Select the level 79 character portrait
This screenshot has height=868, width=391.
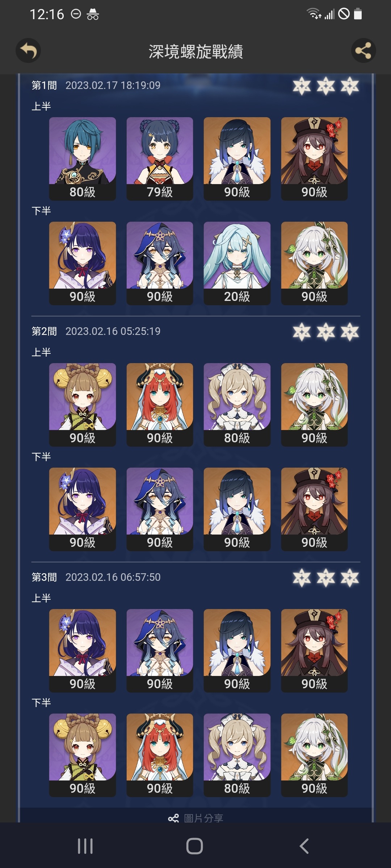point(160,159)
